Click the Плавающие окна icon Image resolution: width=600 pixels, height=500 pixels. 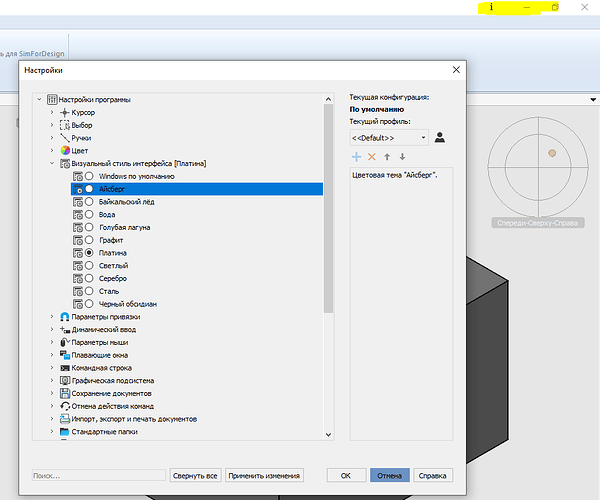click(x=65, y=355)
